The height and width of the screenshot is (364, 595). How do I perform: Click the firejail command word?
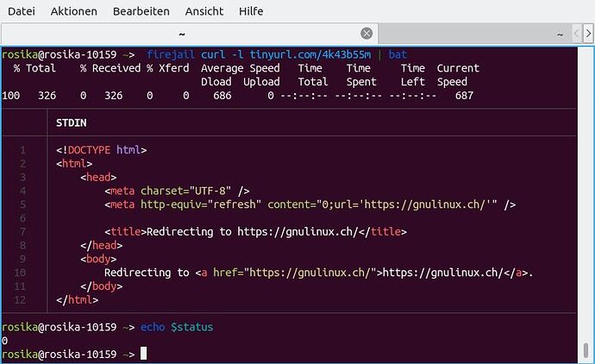click(x=171, y=54)
